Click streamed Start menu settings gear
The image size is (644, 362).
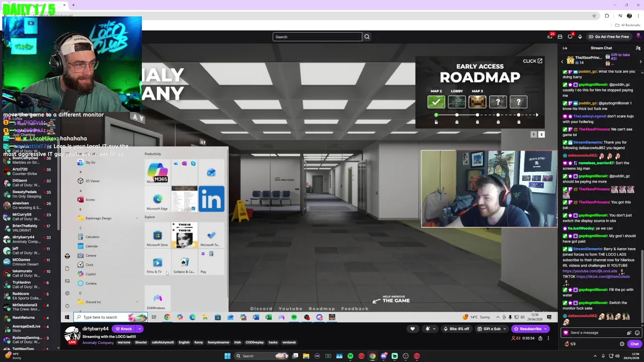[67, 293]
